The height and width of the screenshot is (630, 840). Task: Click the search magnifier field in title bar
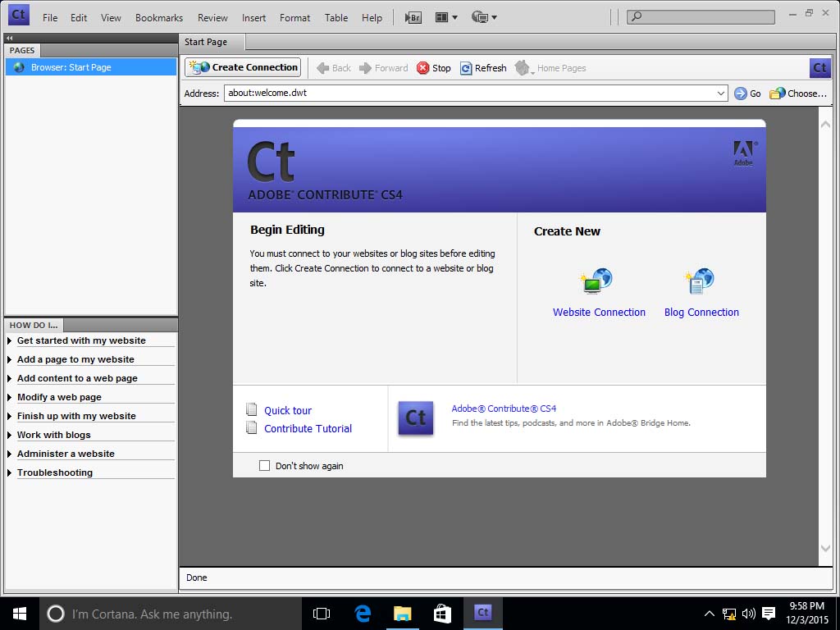point(701,16)
